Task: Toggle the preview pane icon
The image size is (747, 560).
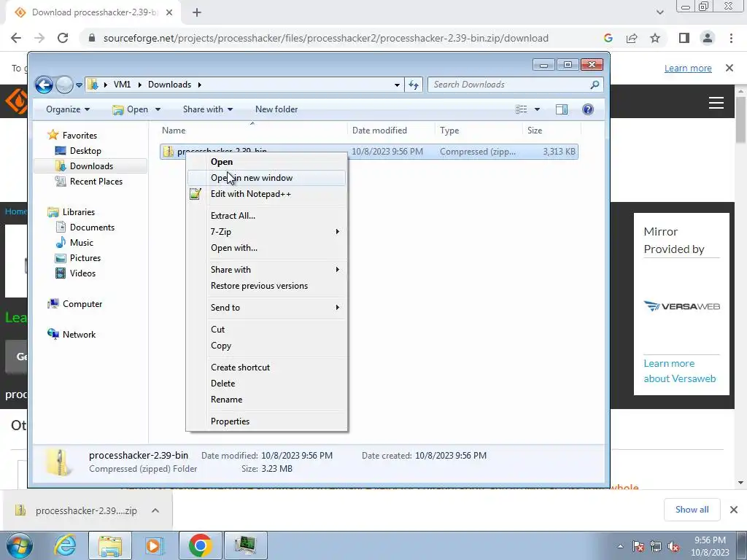Action: 562,109
